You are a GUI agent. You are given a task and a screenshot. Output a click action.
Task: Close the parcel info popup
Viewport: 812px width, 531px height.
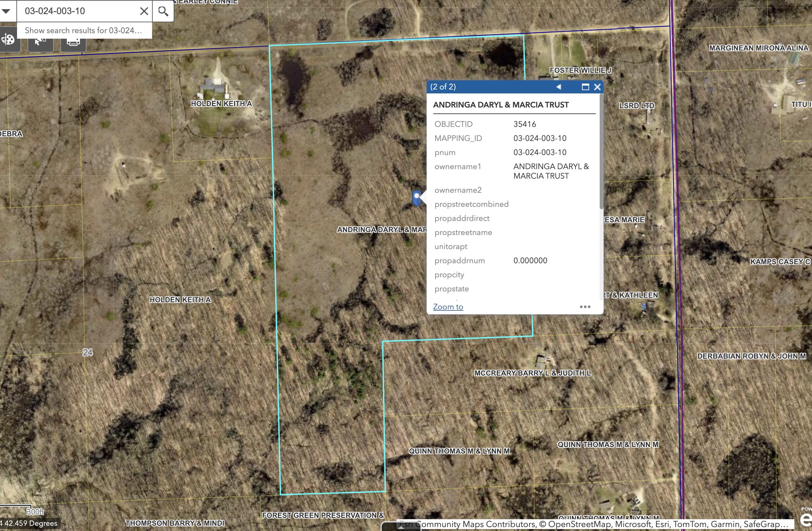[597, 87]
